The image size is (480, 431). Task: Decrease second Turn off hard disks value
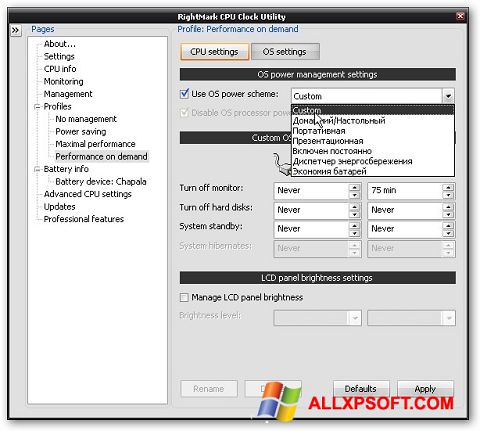click(x=448, y=214)
